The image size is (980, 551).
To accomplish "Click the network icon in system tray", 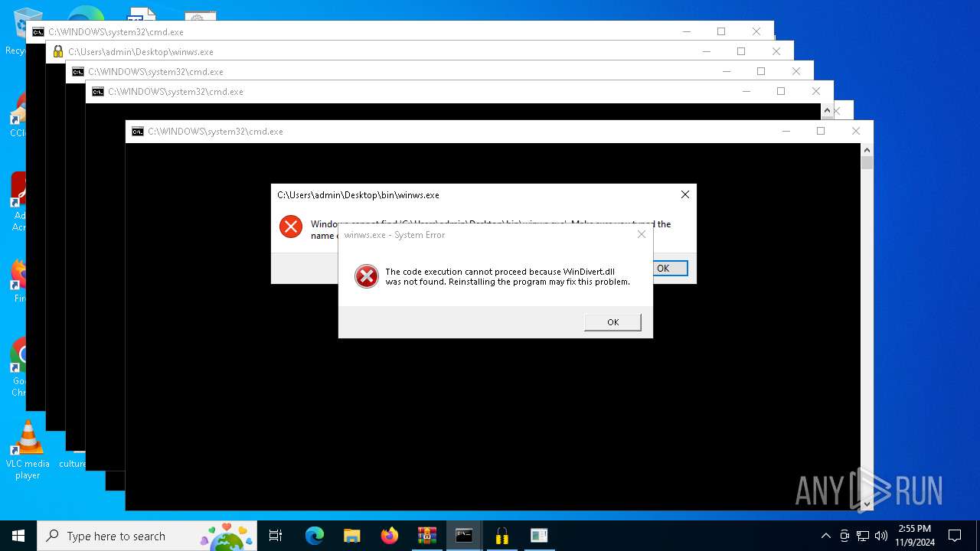I will 863,536.
